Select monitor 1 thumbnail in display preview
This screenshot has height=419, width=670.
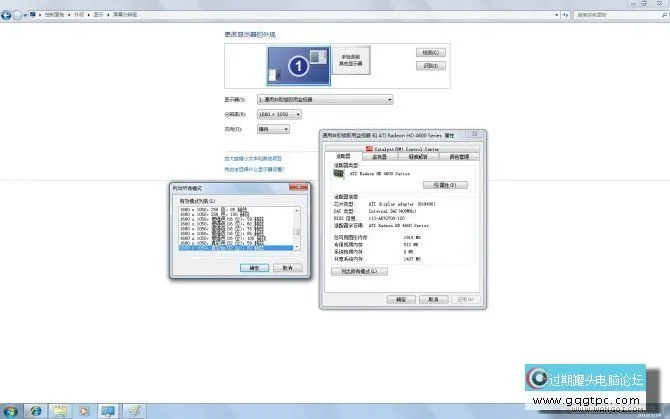pyautogui.click(x=299, y=66)
